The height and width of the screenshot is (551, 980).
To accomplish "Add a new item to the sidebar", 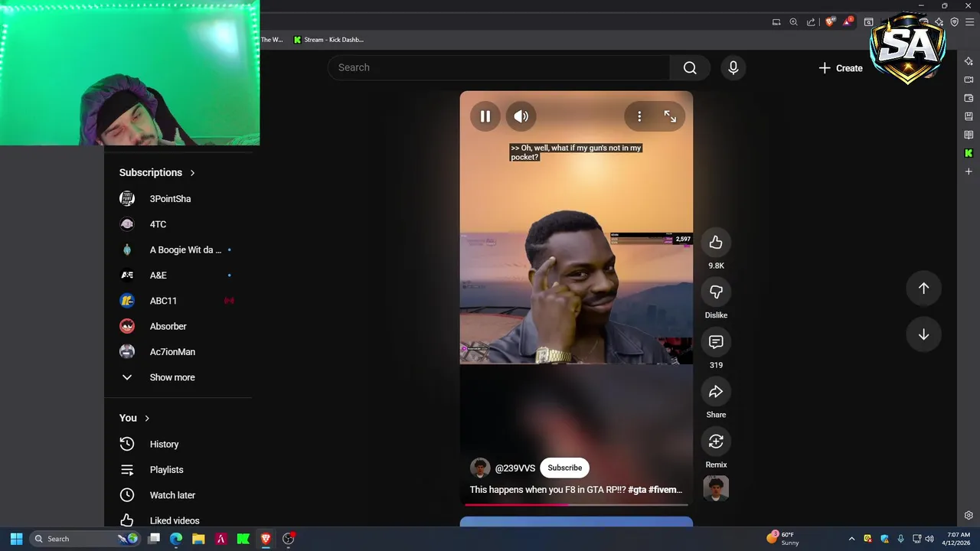I will coord(969,171).
